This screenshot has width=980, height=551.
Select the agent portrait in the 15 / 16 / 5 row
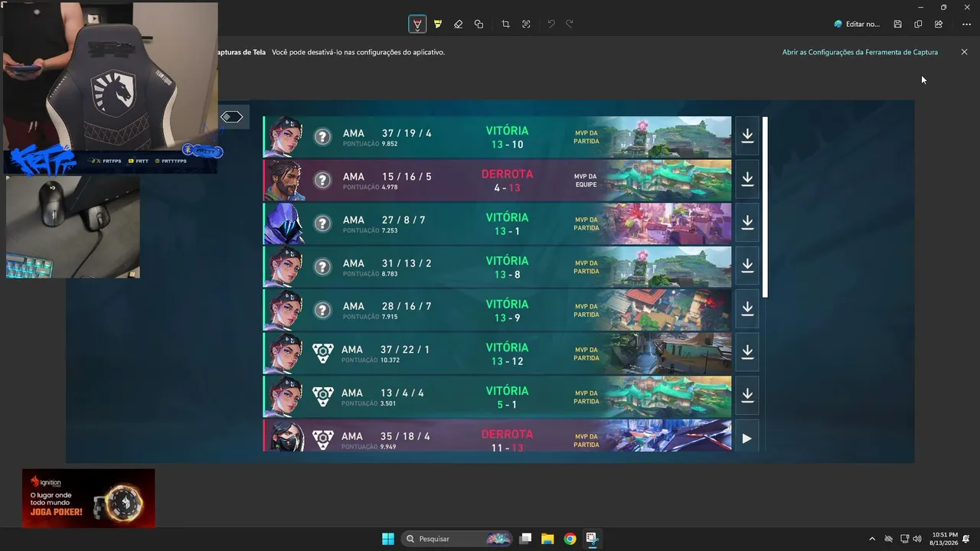(x=285, y=179)
